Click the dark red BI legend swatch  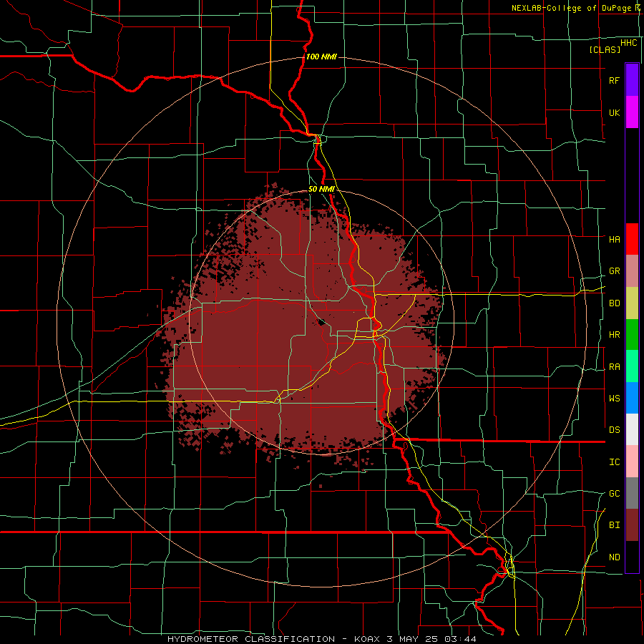(x=632, y=525)
